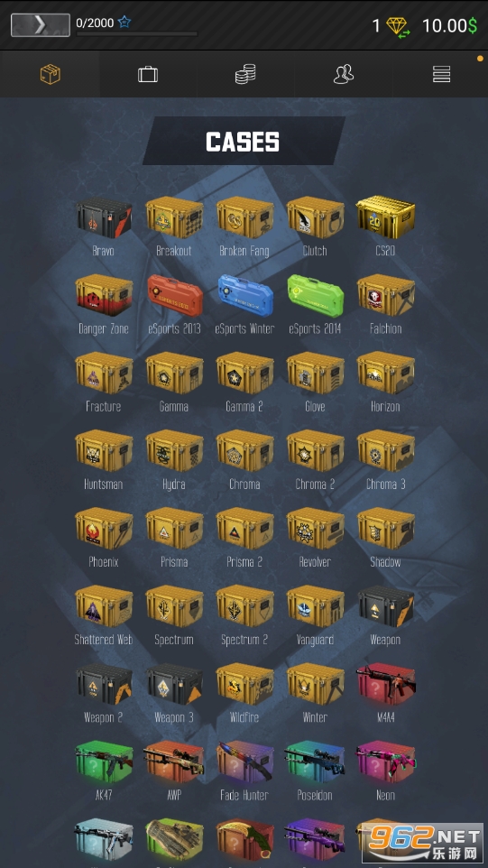Open the inventory briefcase tab
Viewport: 488px width, 868px height.
[148, 74]
